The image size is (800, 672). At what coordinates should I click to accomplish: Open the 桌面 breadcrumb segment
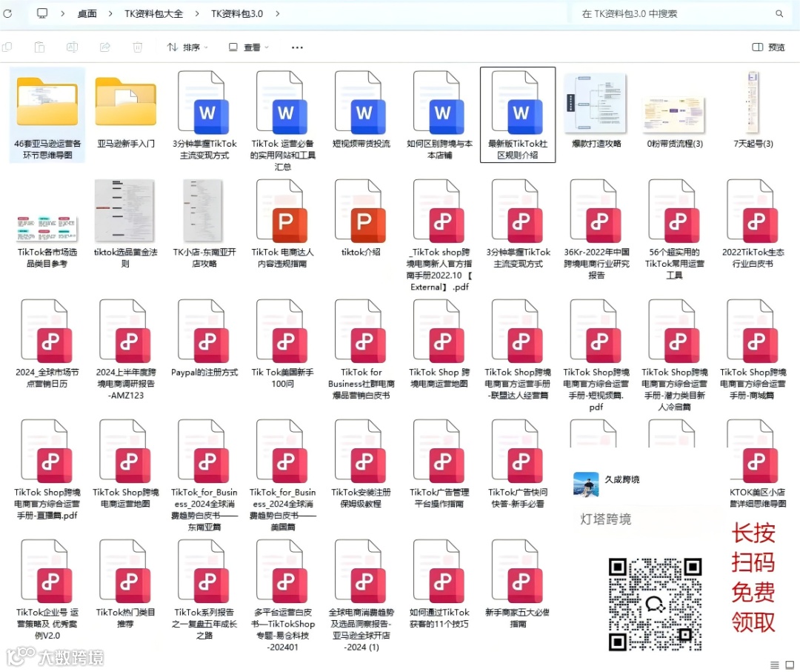tap(87, 14)
